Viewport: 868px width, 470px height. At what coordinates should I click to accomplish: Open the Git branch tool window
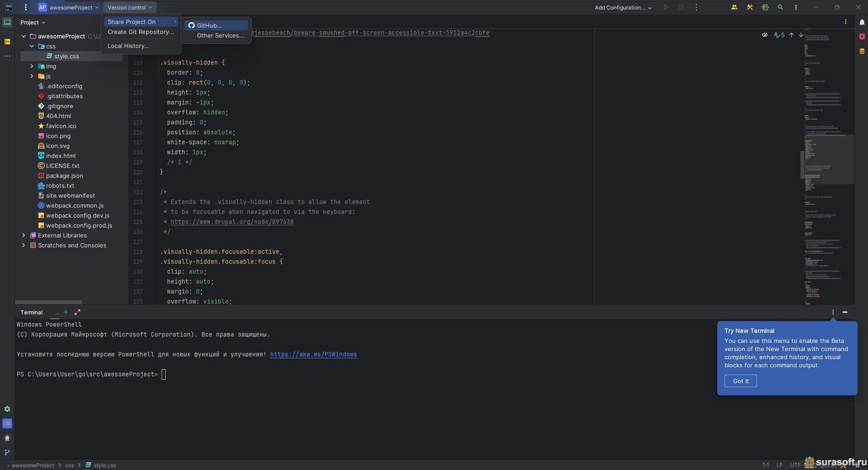pyautogui.click(x=7, y=452)
